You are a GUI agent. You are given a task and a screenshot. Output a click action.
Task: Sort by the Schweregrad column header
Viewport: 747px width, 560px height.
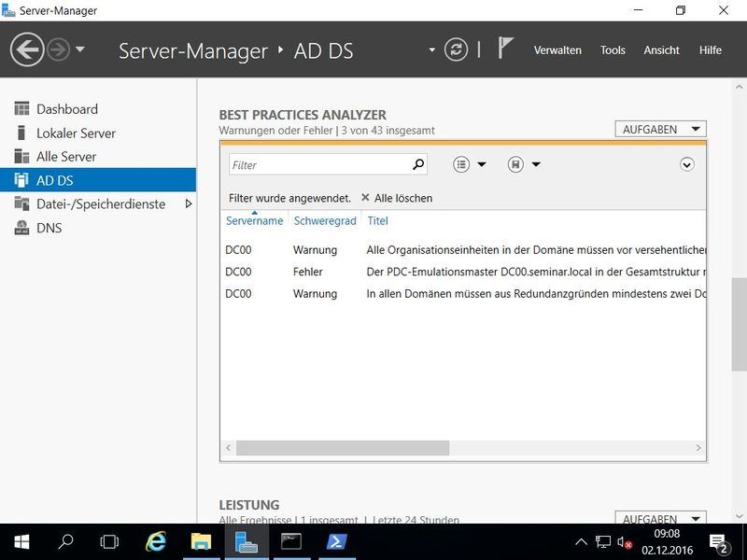(x=324, y=221)
